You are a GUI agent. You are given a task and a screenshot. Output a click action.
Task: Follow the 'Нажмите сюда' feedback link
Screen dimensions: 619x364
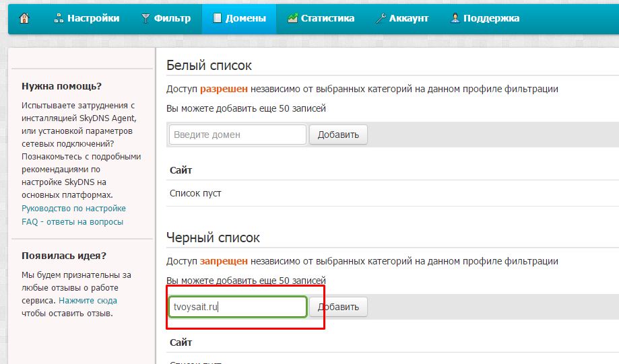point(88,301)
